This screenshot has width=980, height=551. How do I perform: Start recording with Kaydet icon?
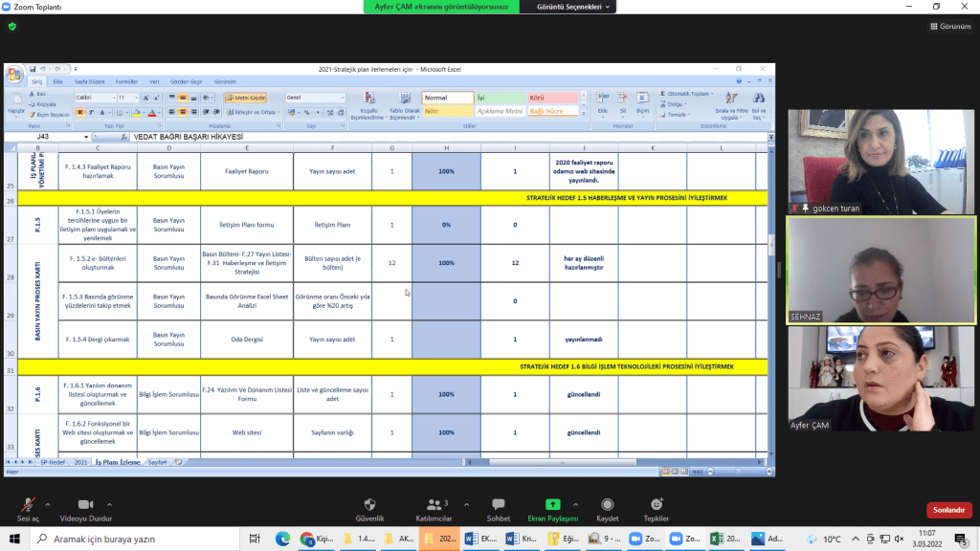tap(608, 505)
